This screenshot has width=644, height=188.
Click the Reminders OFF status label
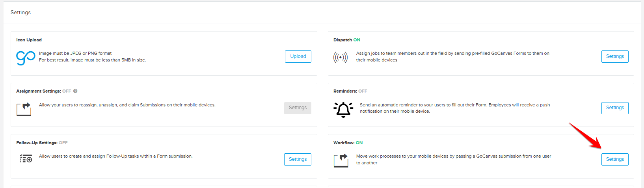pos(363,91)
